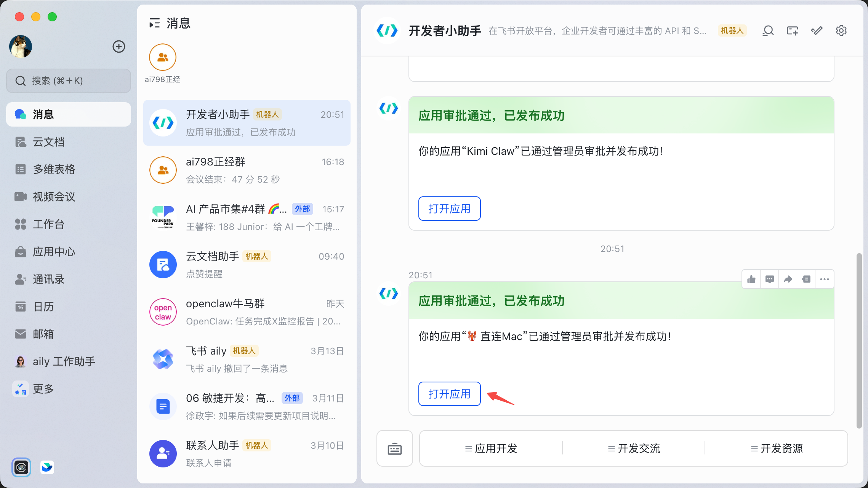
Task: Click the add-to-group chat icon in header
Action: pyautogui.click(x=793, y=30)
